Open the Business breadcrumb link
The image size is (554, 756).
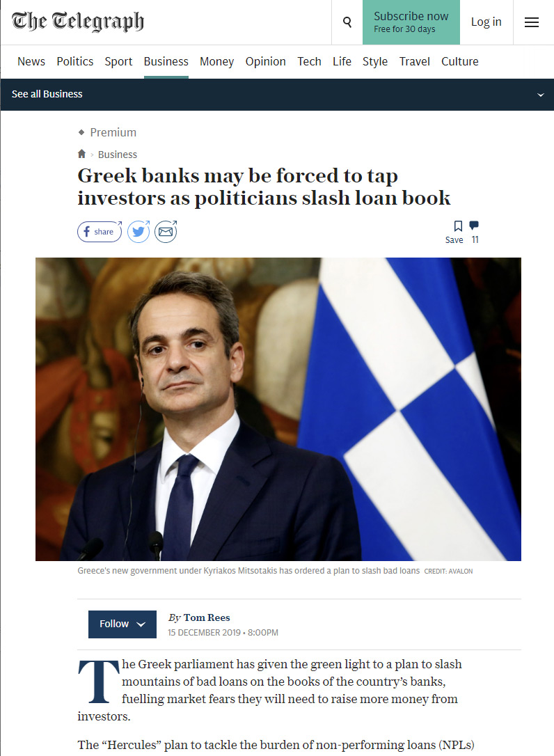pyautogui.click(x=117, y=155)
